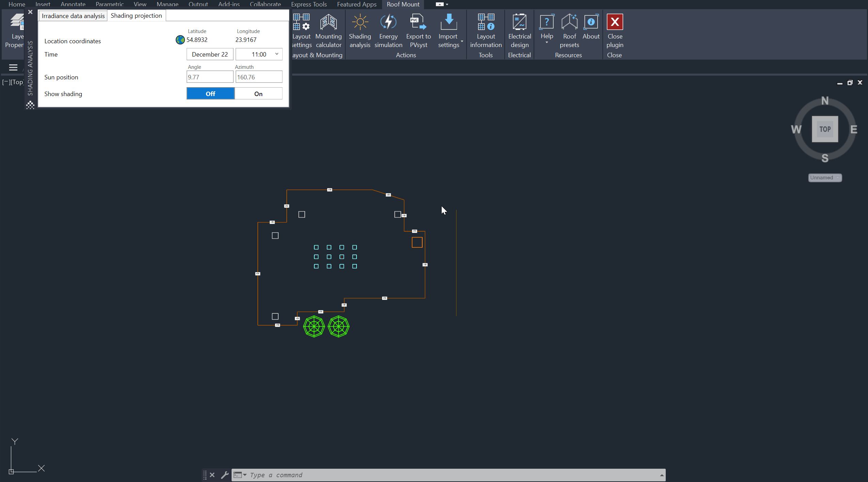This screenshot has width=868, height=482.
Task: Click the sun Azimuth value field
Action: coord(258,77)
